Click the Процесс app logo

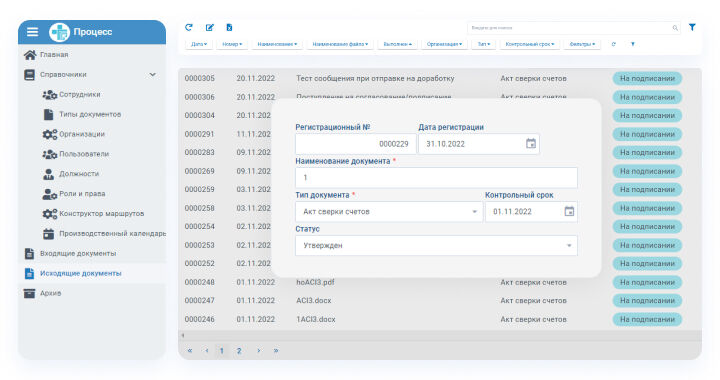point(59,32)
